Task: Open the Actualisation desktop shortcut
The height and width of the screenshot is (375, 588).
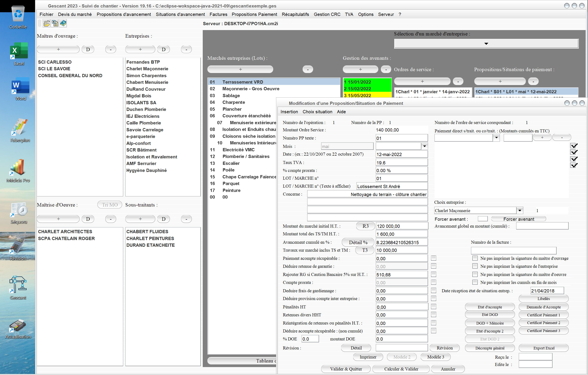Action: pos(18,328)
